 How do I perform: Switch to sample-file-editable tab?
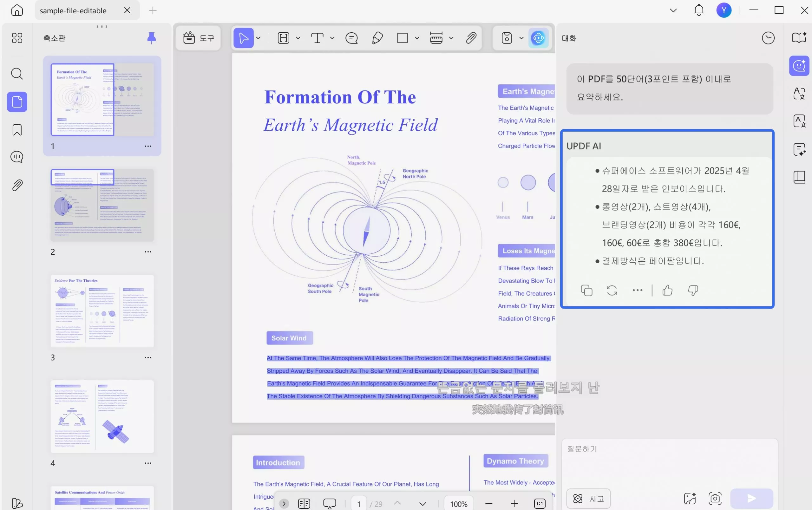pos(73,10)
